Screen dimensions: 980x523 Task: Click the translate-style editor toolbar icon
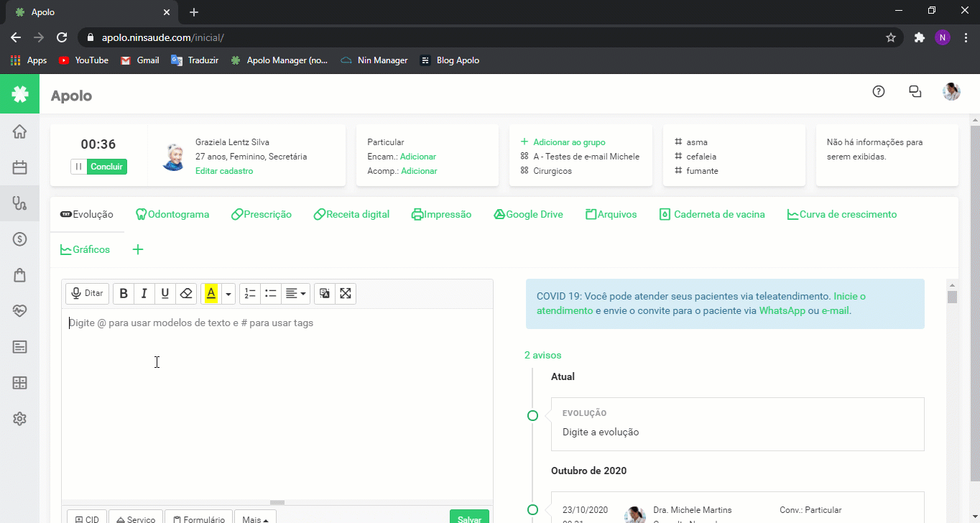[325, 293]
